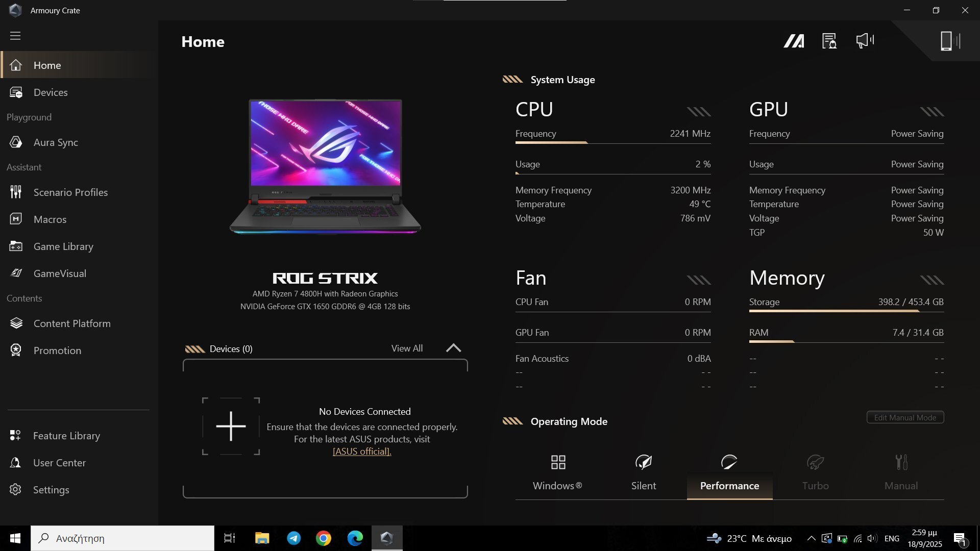The height and width of the screenshot is (551, 980).
Task: Open Aura Sync lighting page
Action: click(x=79, y=142)
